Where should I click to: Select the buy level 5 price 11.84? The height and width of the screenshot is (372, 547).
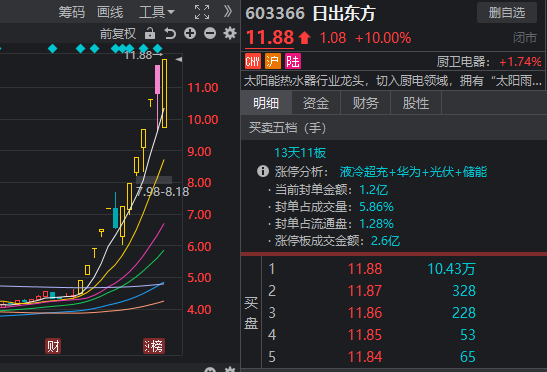pyautogui.click(x=365, y=357)
